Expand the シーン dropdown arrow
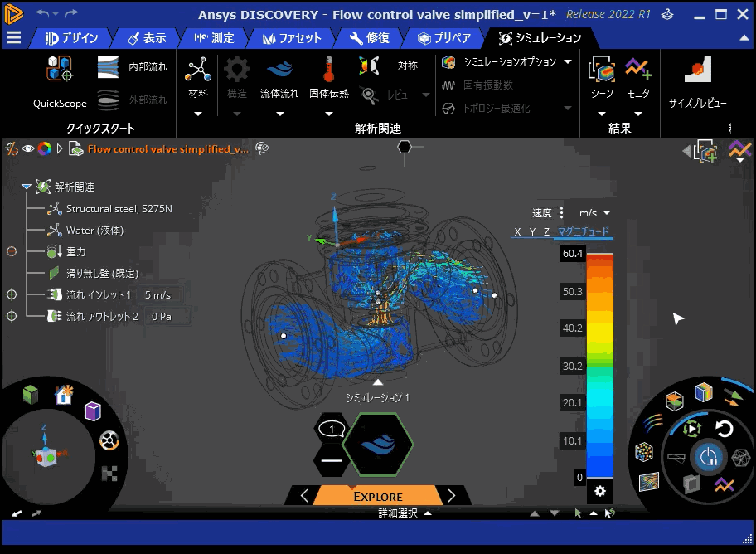 pos(602,114)
